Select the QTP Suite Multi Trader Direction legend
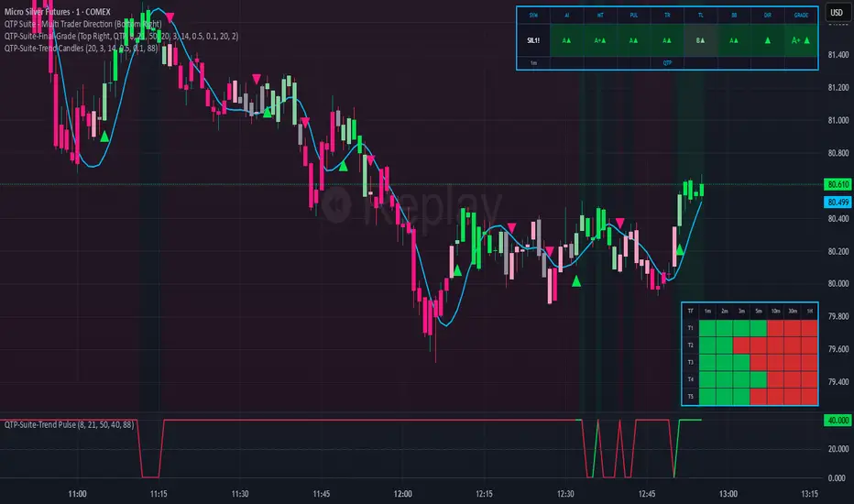 (x=82, y=24)
